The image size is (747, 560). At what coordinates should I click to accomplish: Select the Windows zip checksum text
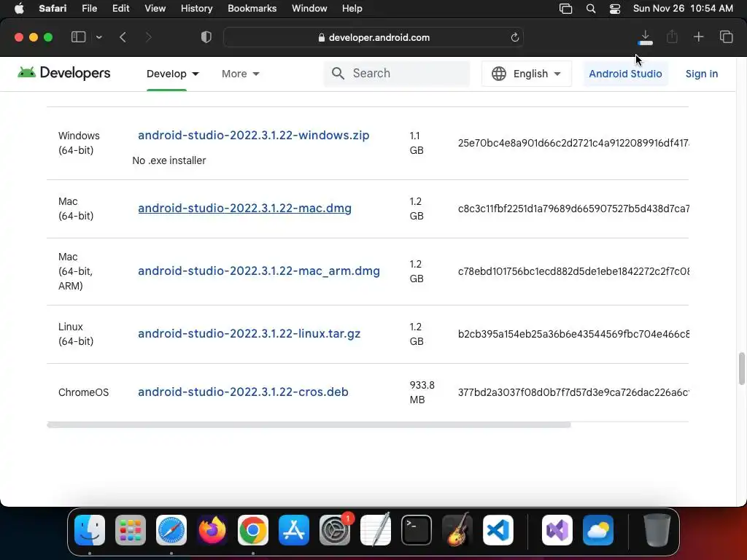pyautogui.click(x=573, y=144)
